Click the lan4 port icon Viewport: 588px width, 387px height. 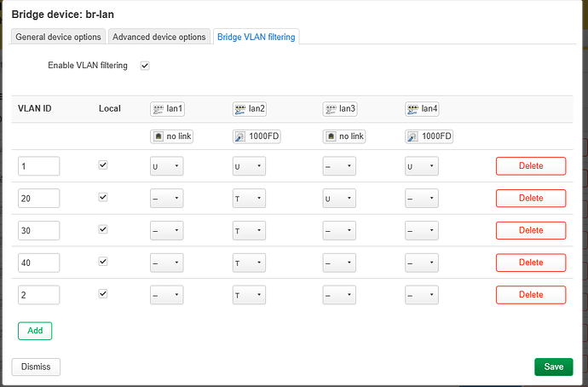(413, 109)
